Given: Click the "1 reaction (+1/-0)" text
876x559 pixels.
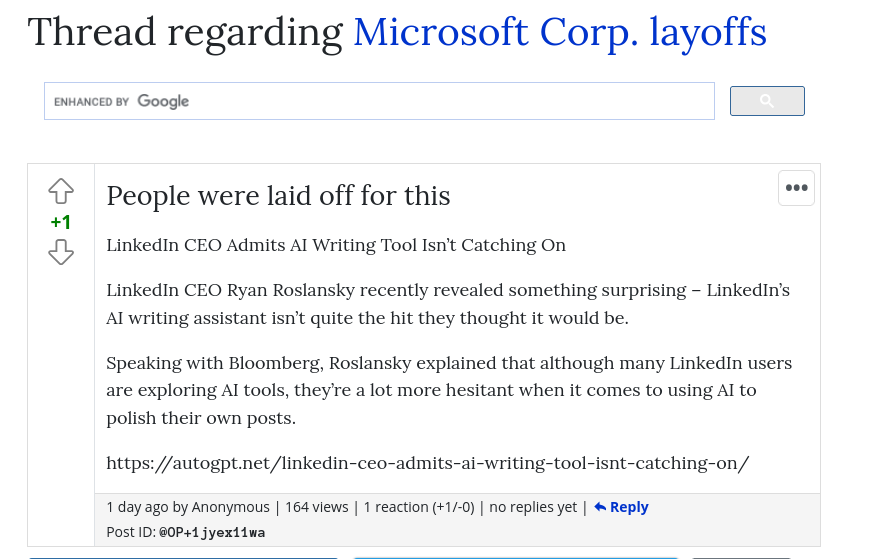Looking at the screenshot, I should point(419,507).
